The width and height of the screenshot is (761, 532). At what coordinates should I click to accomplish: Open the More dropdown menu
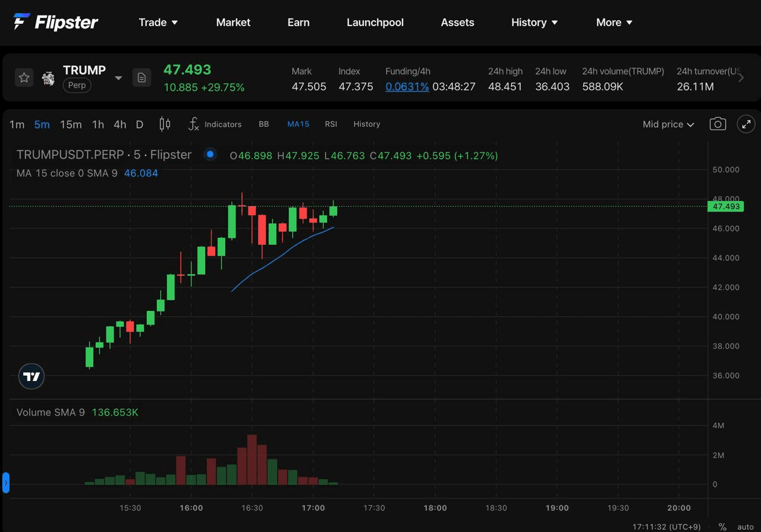(614, 23)
